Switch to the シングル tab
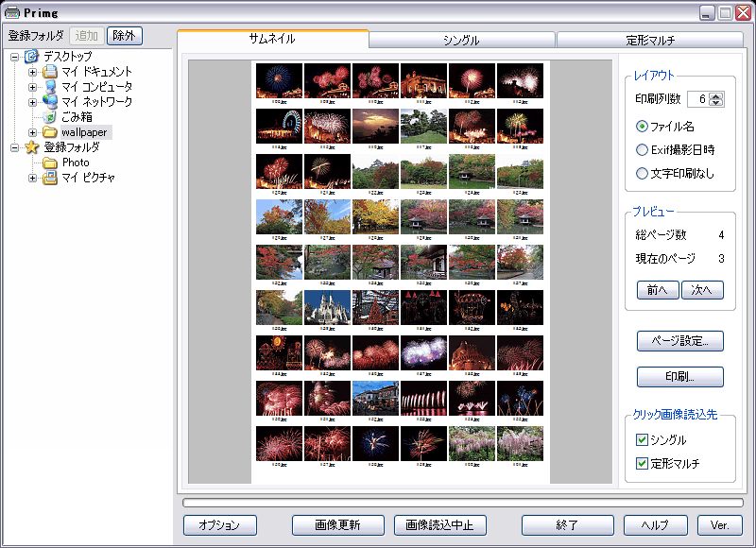 tap(461, 41)
